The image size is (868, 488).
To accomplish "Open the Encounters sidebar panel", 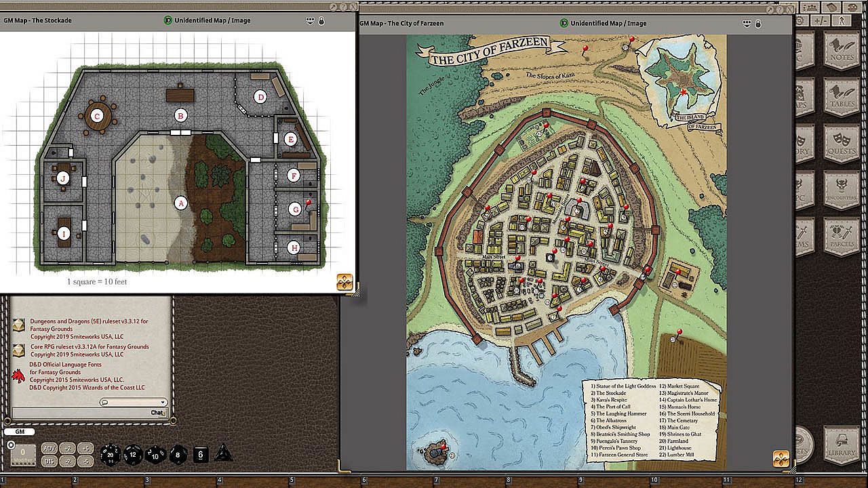I will 842,190.
